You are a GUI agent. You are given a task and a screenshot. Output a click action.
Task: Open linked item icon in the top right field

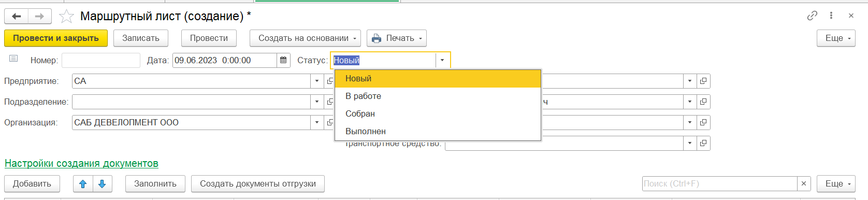(x=703, y=81)
